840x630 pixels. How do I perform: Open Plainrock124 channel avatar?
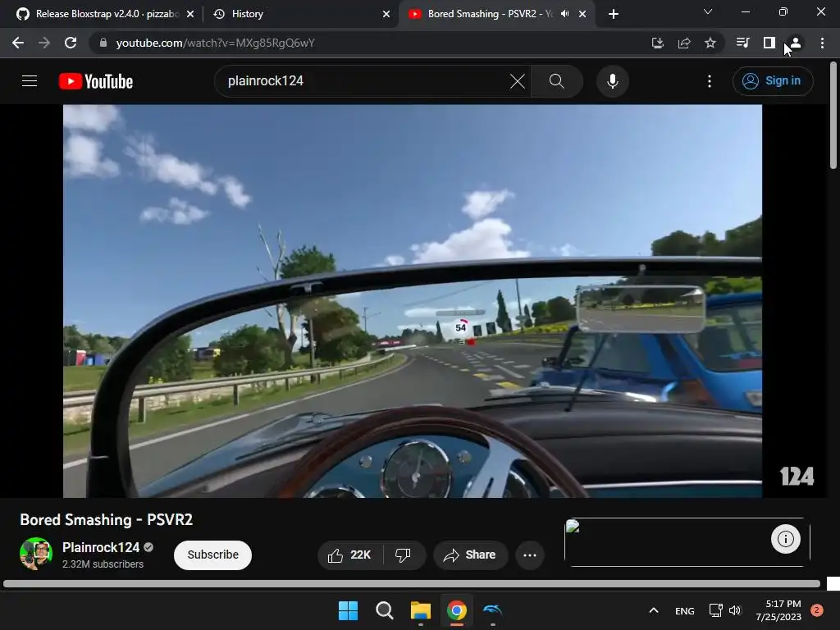(36, 554)
